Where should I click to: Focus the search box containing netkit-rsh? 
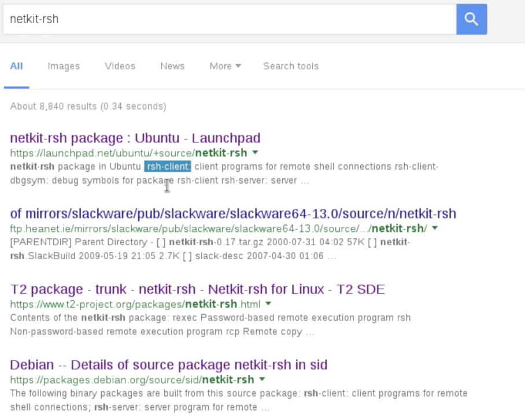click(x=230, y=19)
